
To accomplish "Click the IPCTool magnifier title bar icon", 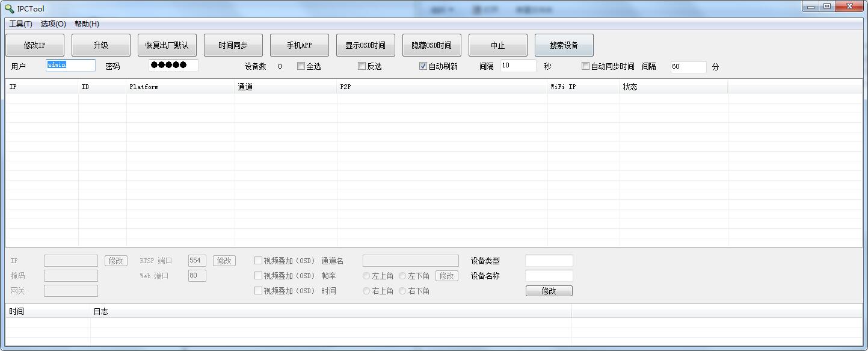I will click(x=9, y=8).
